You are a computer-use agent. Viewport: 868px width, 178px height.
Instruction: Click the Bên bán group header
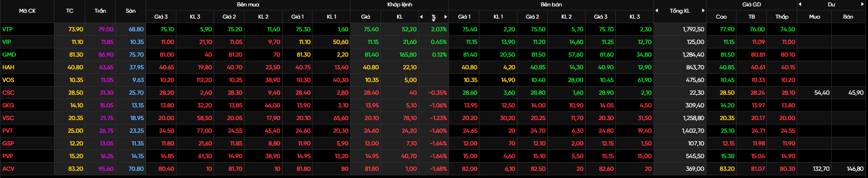point(551,5)
